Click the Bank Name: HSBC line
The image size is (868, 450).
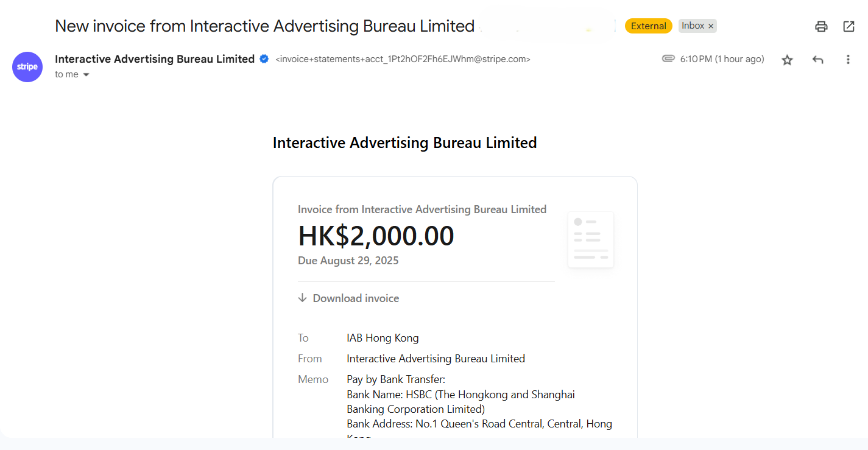(460, 402)
